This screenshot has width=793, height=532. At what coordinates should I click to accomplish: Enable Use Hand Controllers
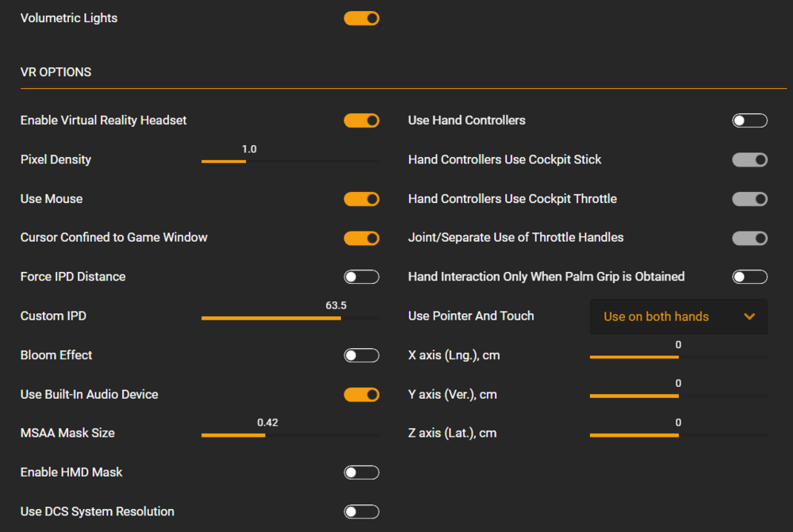pyautogui.click(x=749, y=121)
